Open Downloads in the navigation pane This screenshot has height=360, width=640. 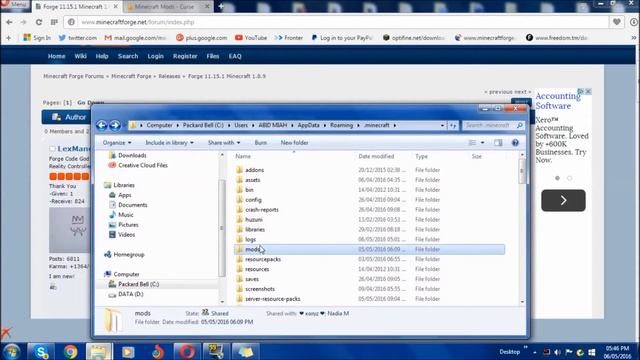click(x=132, y=155)
